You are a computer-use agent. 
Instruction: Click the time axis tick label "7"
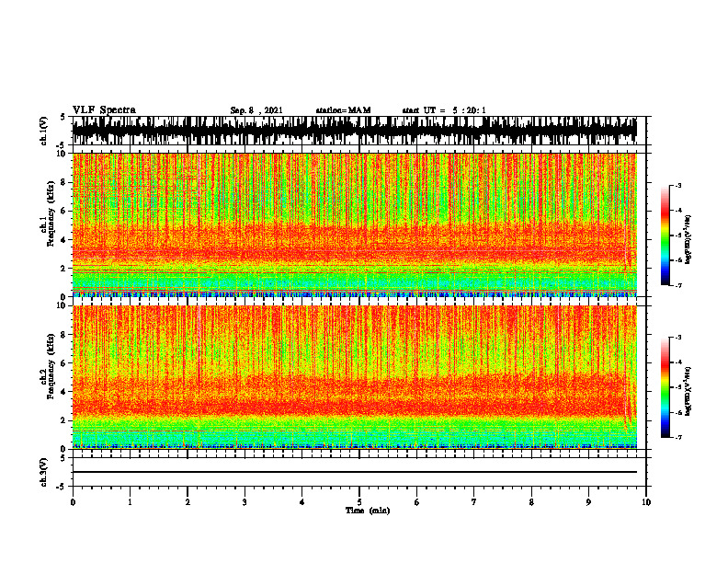point(474,502)
